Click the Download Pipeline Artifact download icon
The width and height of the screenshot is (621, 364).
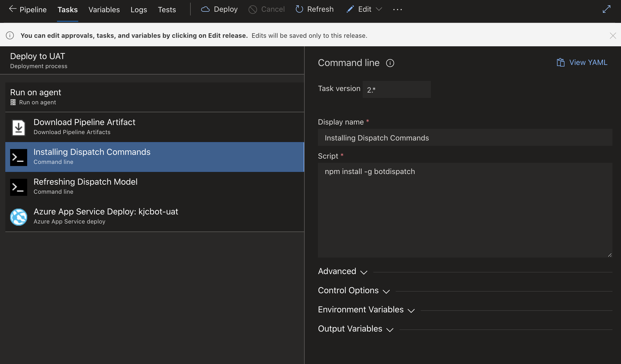pyautogui.click(x=18, y=127)
